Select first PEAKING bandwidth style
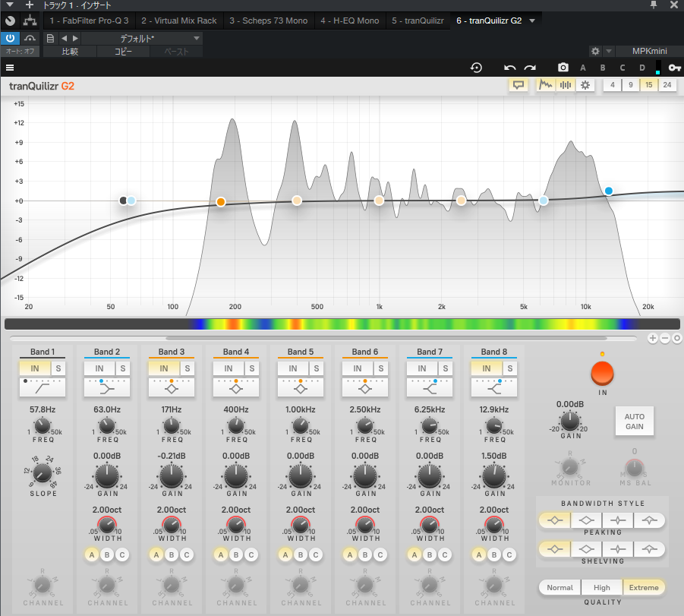The width and height of the screenshot is (684, 616). [x=555, y=520]
